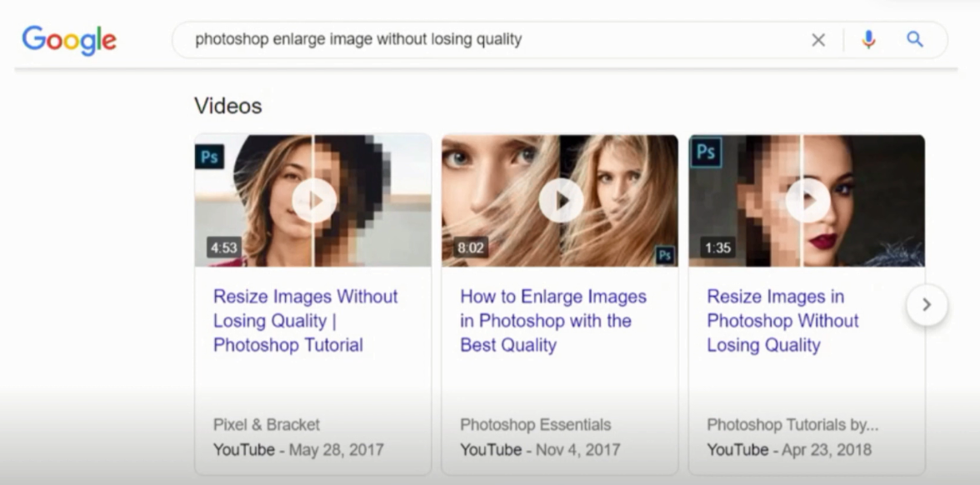Viewport: 980px width, 485px height.
Task: Play the 1:35 Resize Images in Photoshop video
Action: tap(807, 201)
